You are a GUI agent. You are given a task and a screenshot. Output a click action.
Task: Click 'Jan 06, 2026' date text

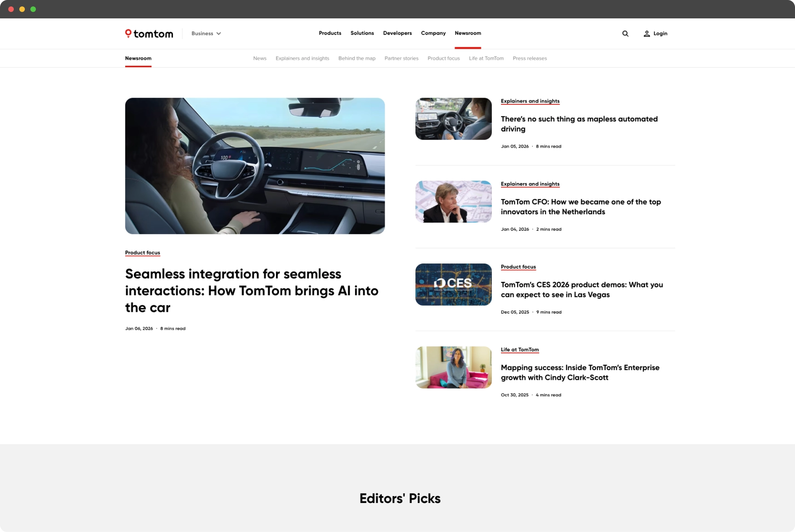139,328
